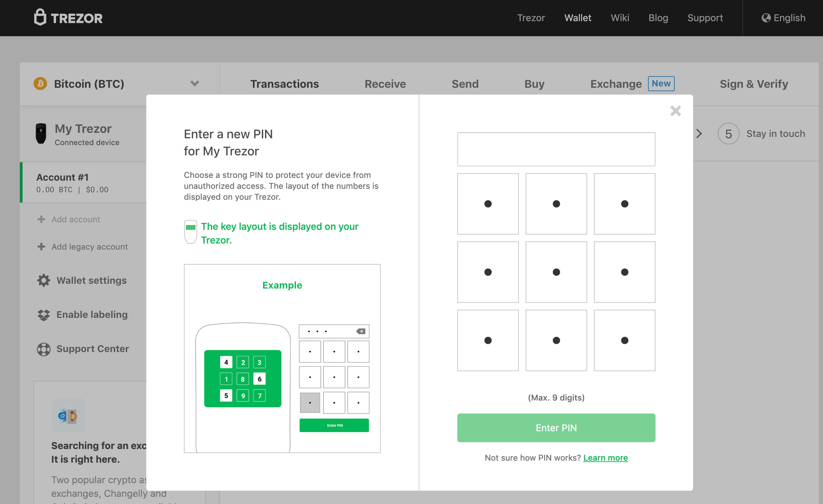The height and width of the screenshot is (504, 823).
Task: Click the top-middle PIN pad button
Action: 556,204
